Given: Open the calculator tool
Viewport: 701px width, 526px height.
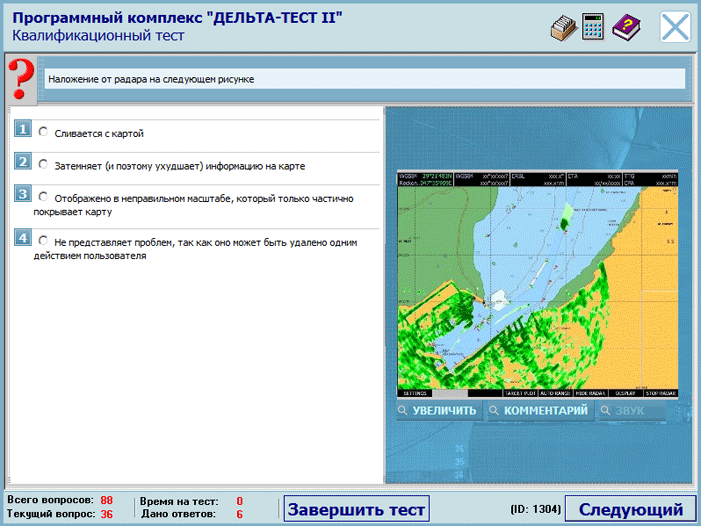Looking at the screenshot, I should (x=594, y=28).
